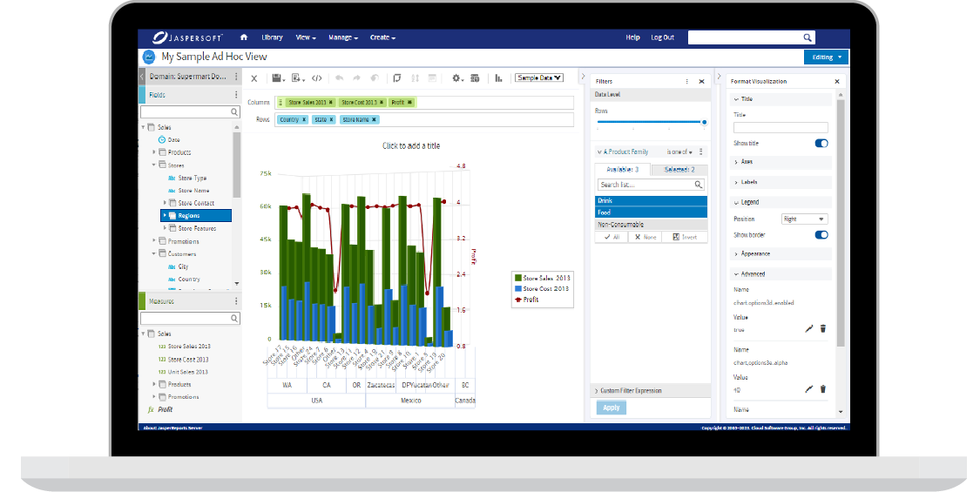980x492 pixels.
Task: Delete the chart.options3d.enabled property with trash icon
Action: [x=823, y=329]
